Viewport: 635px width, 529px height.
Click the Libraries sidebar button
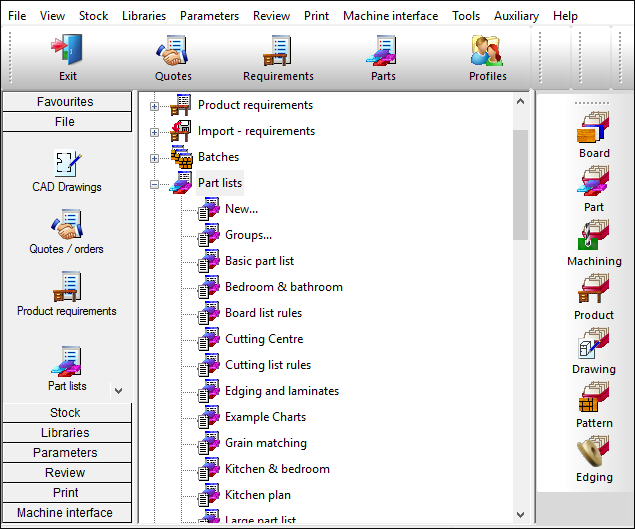(67, 433)
